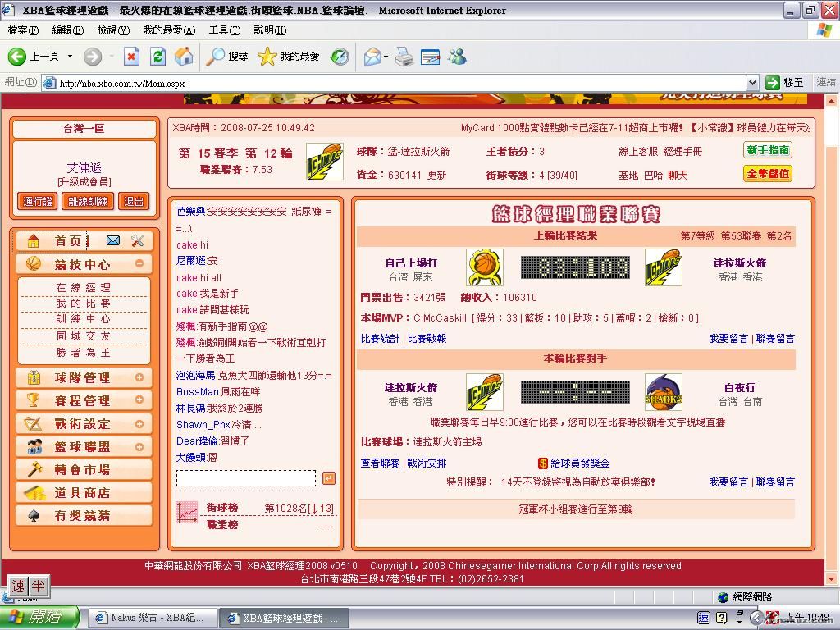Open the Mail envelope toolbar icon
This screenshot has width=840, height=630.
coord(372,57)
